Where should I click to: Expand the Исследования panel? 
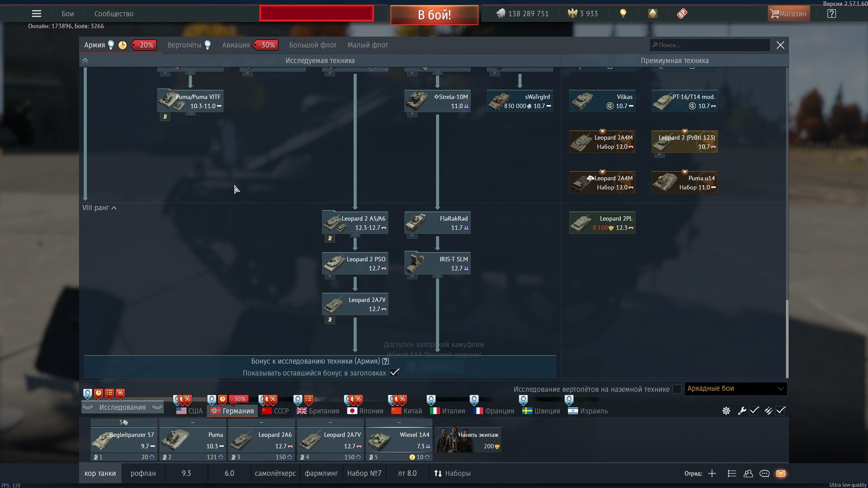(122, 407)
